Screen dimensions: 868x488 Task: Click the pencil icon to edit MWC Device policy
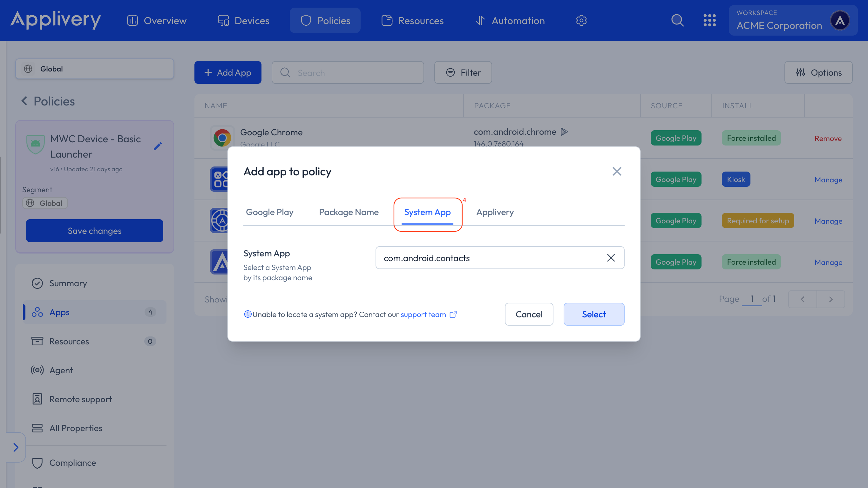(x=158, y=146)
